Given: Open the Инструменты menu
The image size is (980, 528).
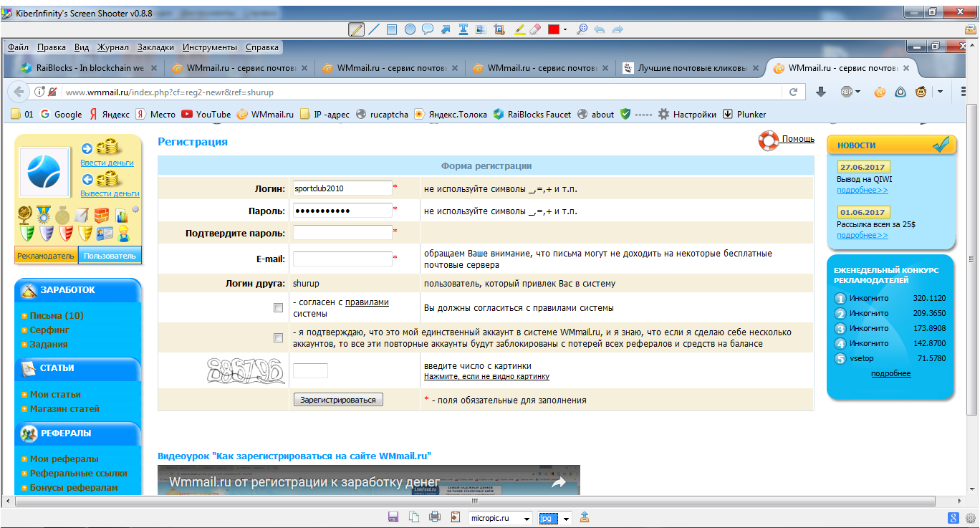Looking at the screenshot, I should click(x=209, y=47).
